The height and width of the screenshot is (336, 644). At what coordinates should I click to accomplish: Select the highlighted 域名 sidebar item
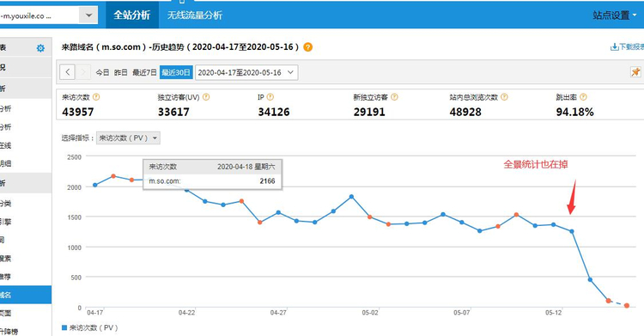click(x=26, y=295)
